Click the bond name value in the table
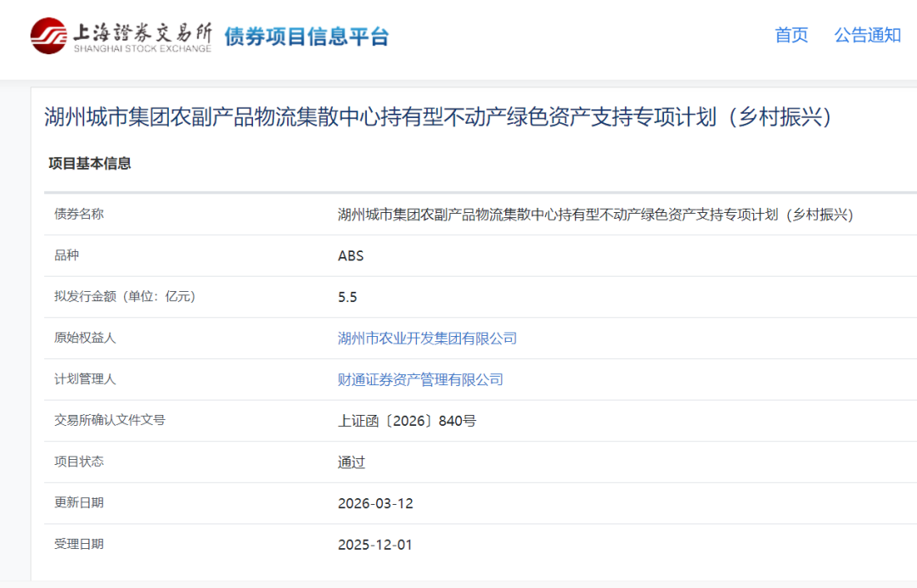Viewport: 917px width, 588px height. pyautogui.click(x=595, y=215)
